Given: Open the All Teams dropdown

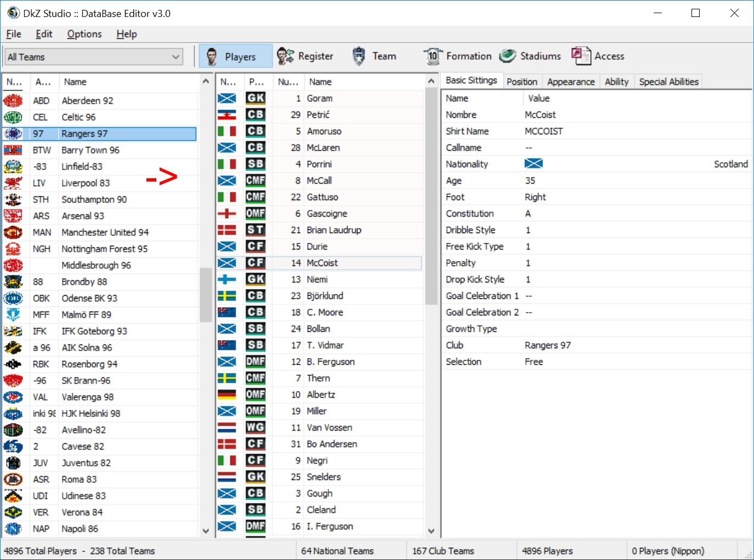Looking at the screenshot, I should click(x=94, y=57).
